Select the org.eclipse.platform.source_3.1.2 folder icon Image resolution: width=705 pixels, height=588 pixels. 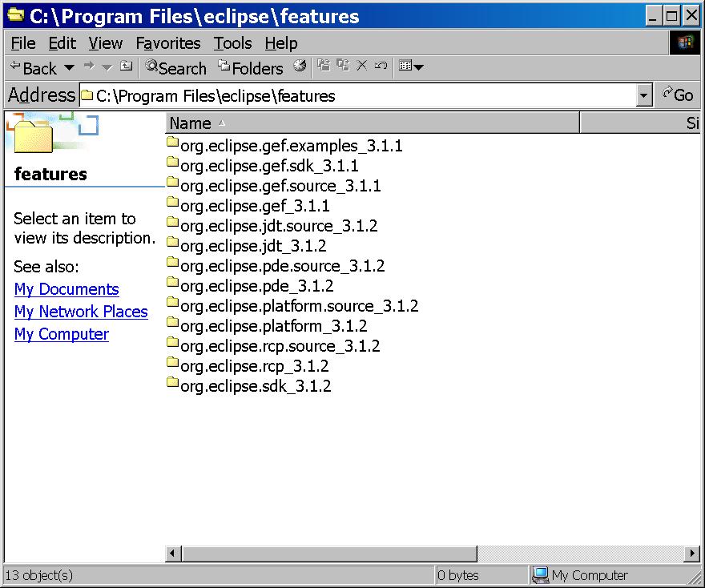click(x=172, y=304)
